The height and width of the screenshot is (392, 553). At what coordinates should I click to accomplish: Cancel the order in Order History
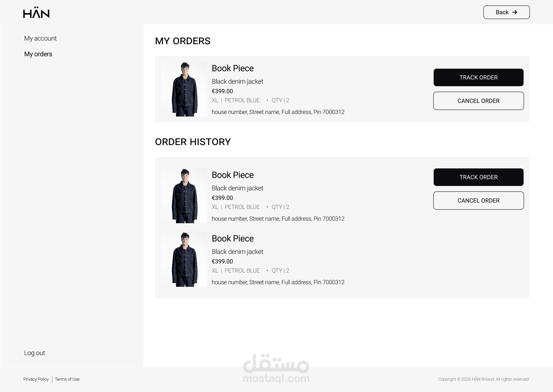(x=478, y=201)
